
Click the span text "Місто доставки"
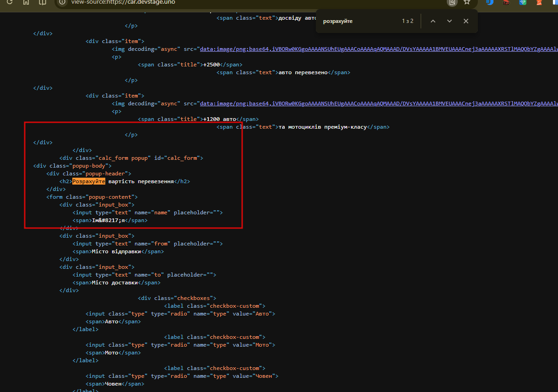pyautogui.click(x=115, y=283)
